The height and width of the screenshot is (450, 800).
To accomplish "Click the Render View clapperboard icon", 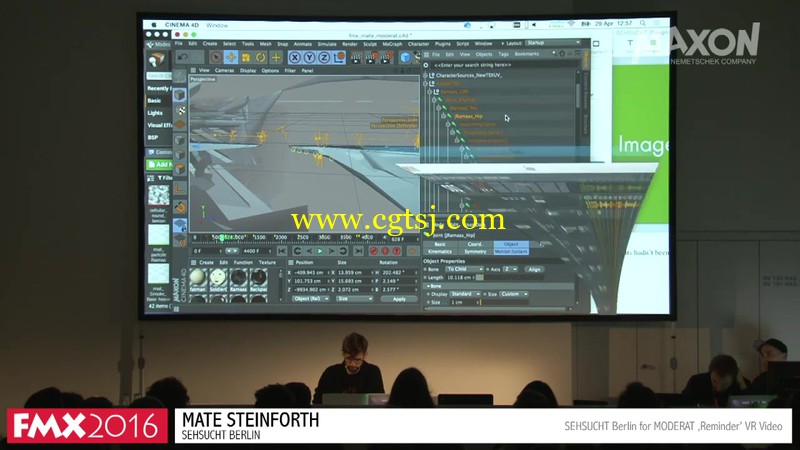I will click(x=356, y=58).
